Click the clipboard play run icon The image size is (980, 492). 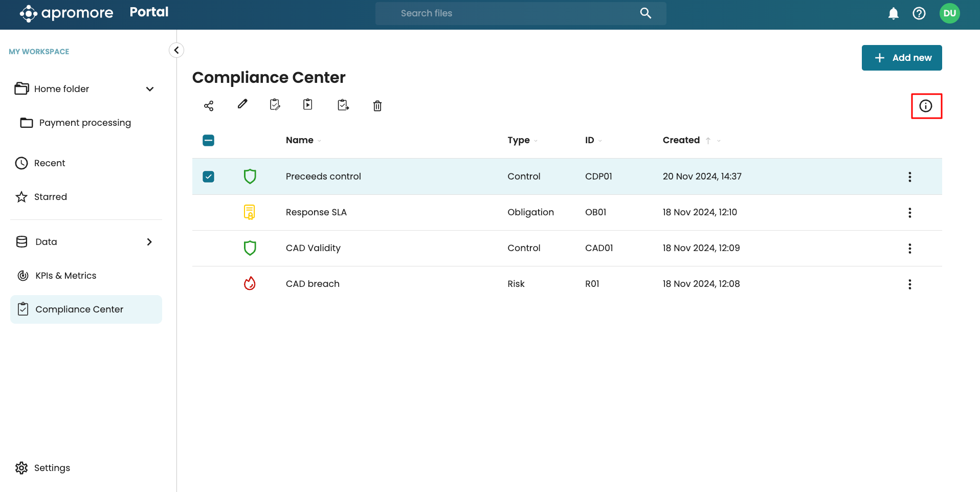pyautogui.click(x=308, y=105)
